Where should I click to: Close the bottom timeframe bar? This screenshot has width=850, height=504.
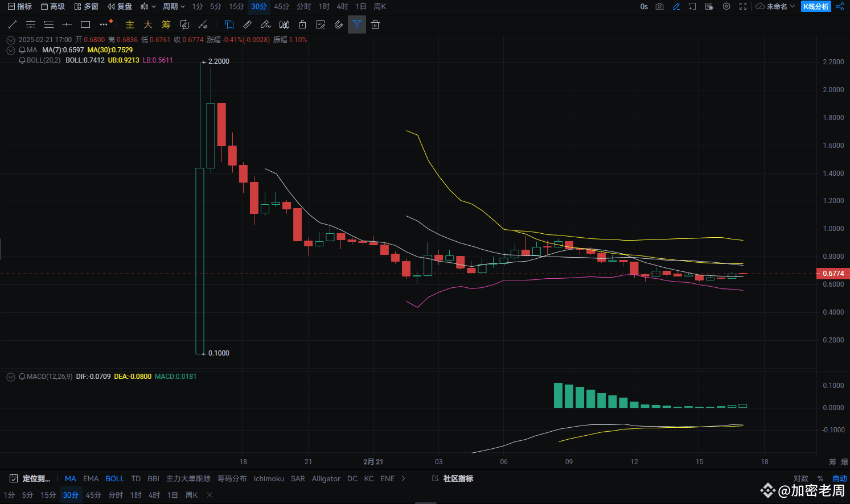pyautogui.click(x=210, y=495)
